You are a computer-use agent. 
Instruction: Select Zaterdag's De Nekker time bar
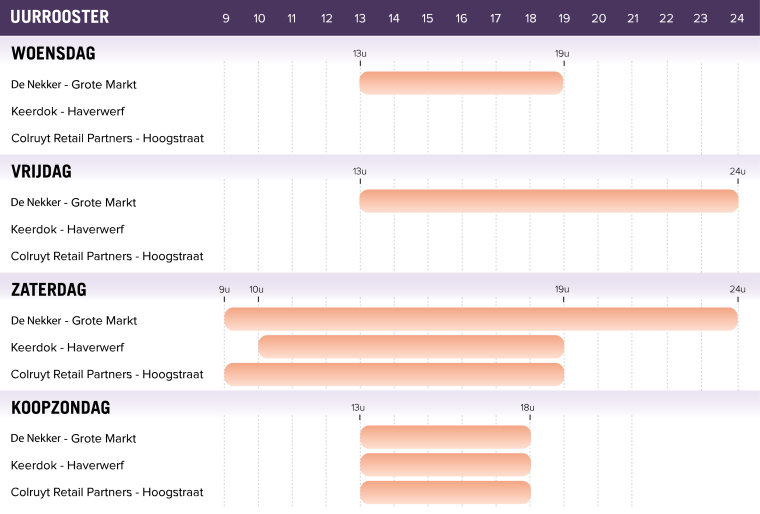[x=480, y=319]
